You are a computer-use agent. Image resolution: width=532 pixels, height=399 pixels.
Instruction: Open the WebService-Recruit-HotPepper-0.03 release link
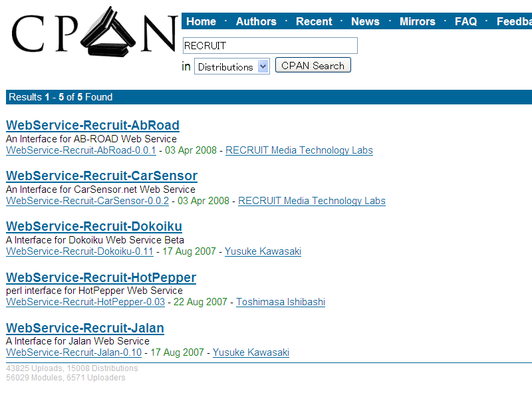[86, 302]
